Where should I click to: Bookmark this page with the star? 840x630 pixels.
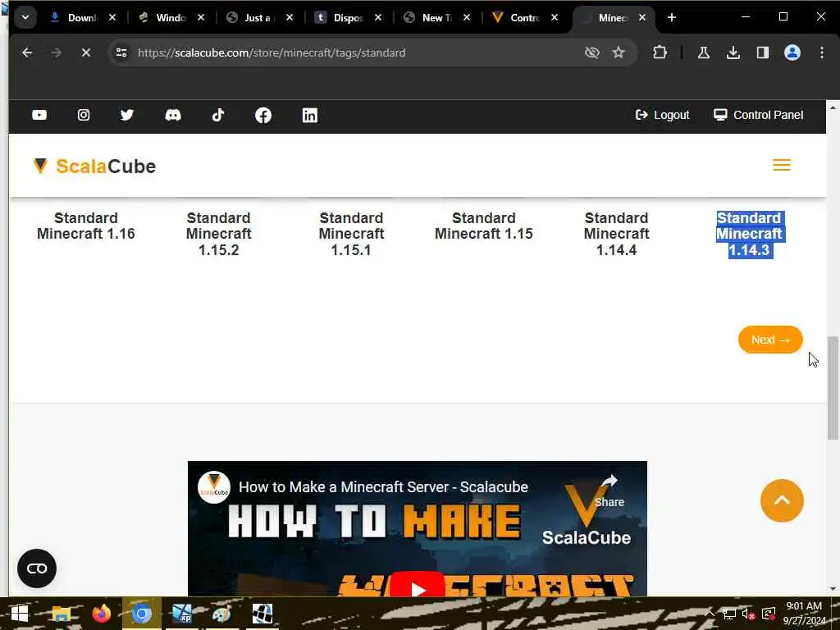click(x=619, y=52)
